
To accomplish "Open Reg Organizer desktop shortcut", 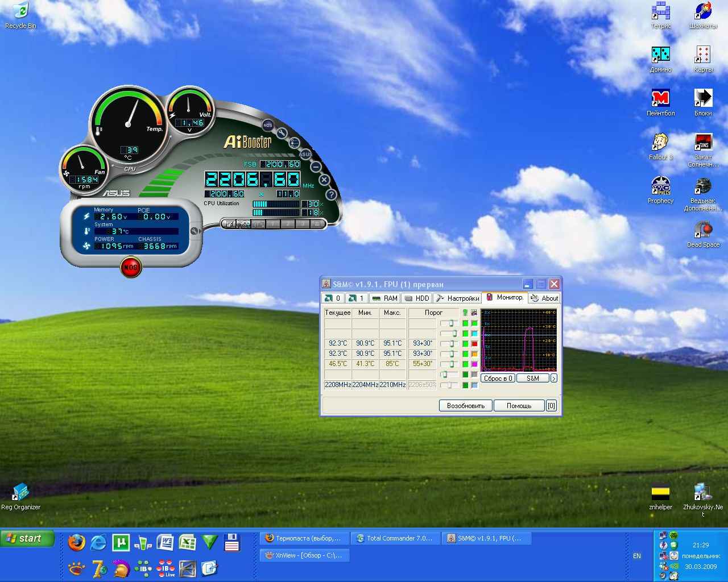I will [x=20, y=496].
